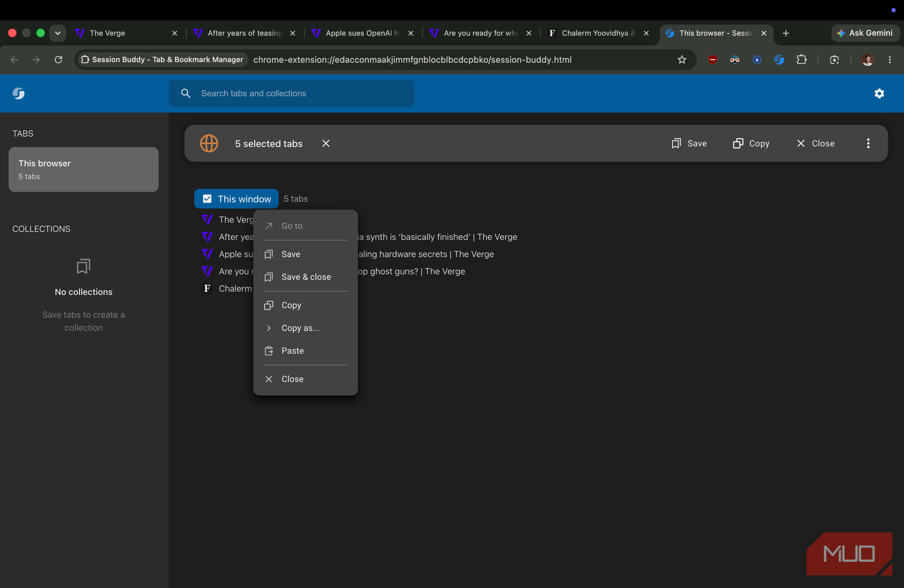Uncheck the This window checkbox

click(x=207, y=199)
